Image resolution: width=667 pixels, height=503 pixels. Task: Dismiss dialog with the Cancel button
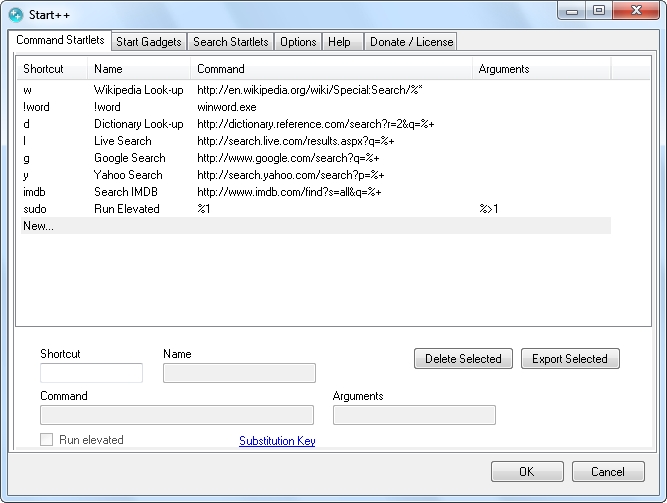pos(607,472)
